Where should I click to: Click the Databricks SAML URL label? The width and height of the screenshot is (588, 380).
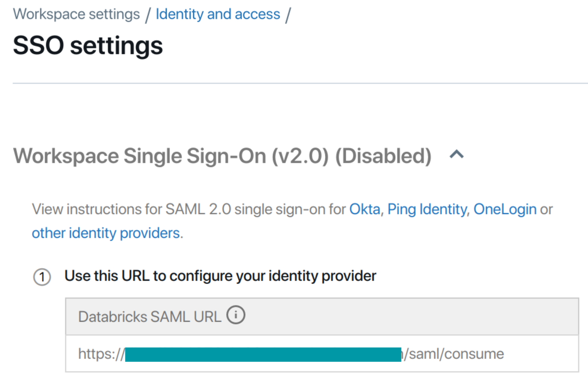coord(150,317)
